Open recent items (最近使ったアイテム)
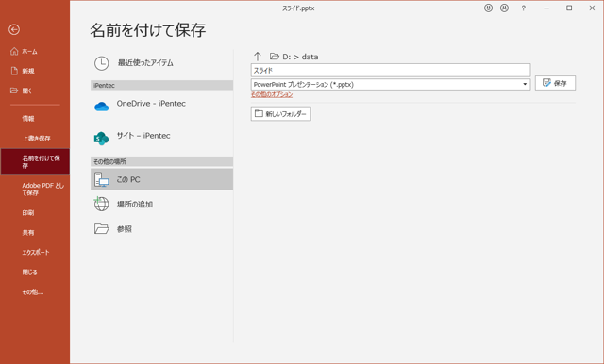Screen dimensions: 604x364 coord(161,63)
